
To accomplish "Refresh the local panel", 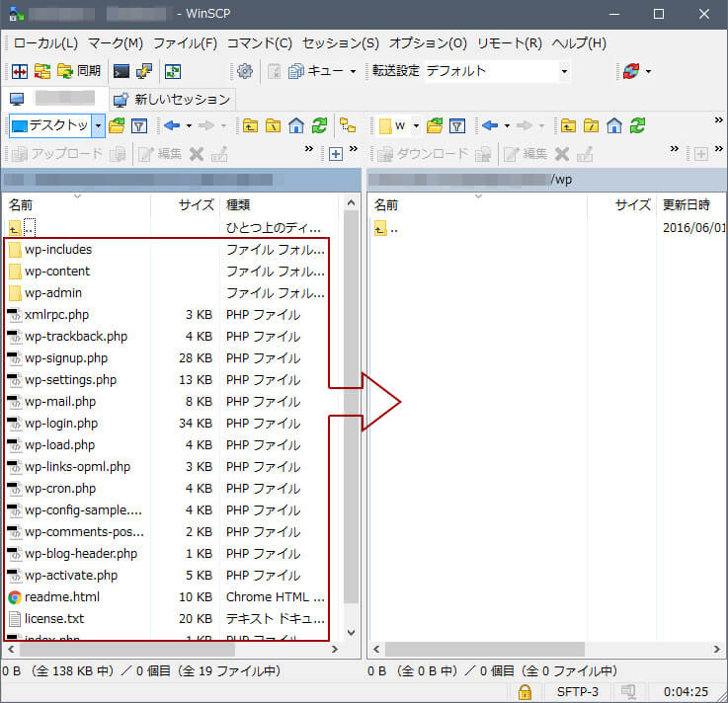I will click(x=319, y=125).
